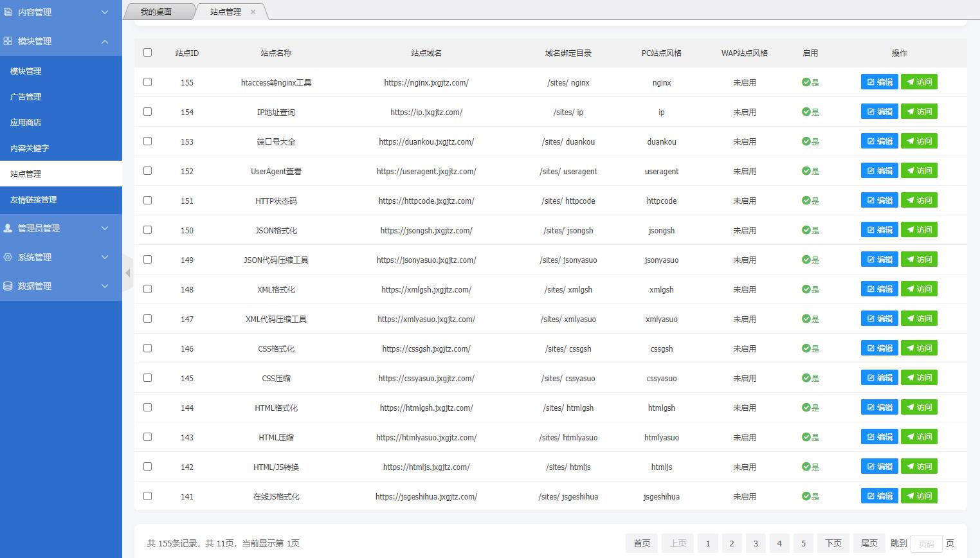Click the 数据管理 database icon
Screen dimensions: 980x558
point(8,286)
